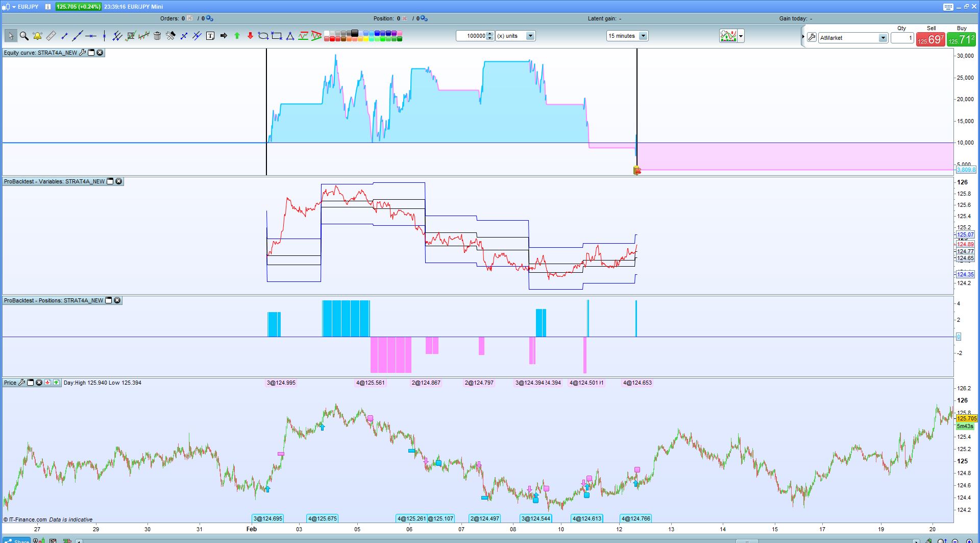Click the Qty input field
The image size is (980, 543).
(x=902, y=38)
